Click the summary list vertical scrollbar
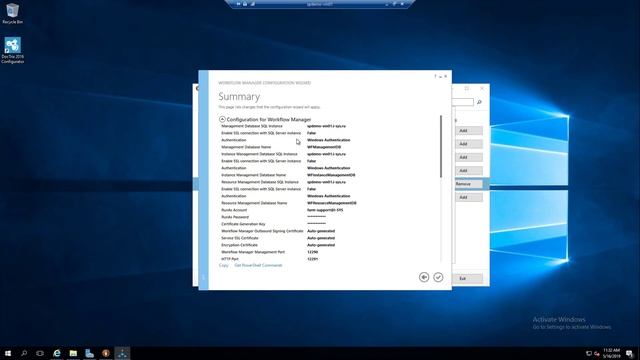 click(x=441, y=146)
